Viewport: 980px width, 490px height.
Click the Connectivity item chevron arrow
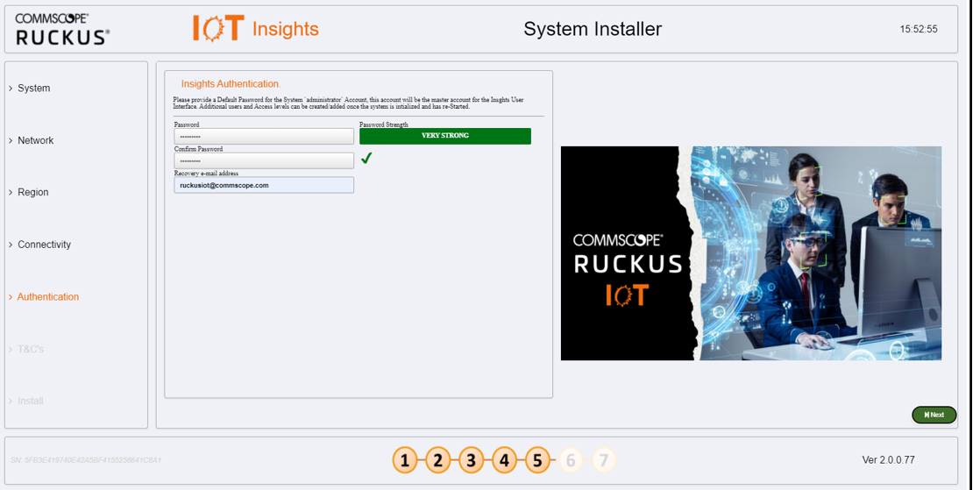point(11,245)
